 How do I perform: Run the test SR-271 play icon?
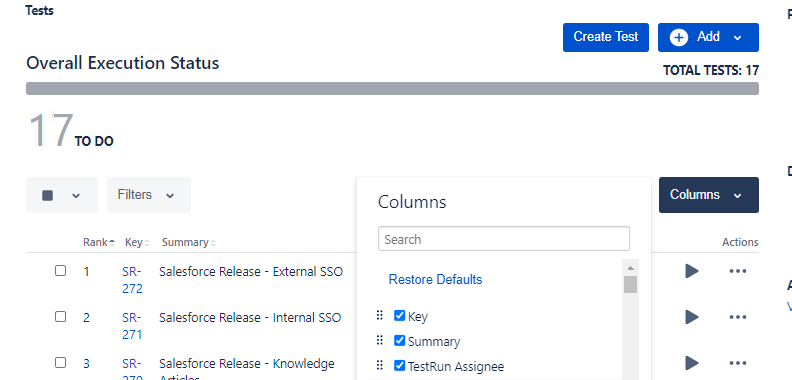[x=691, y=317]
